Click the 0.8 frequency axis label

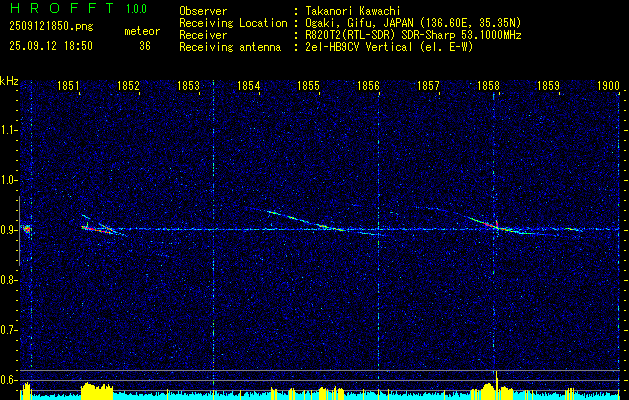[x=9, y=280]
